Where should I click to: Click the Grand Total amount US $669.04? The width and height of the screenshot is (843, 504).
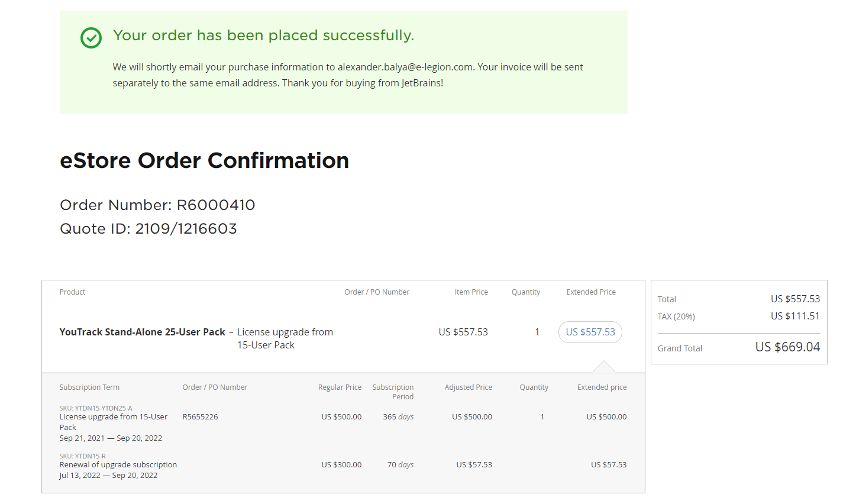point(787,347)
